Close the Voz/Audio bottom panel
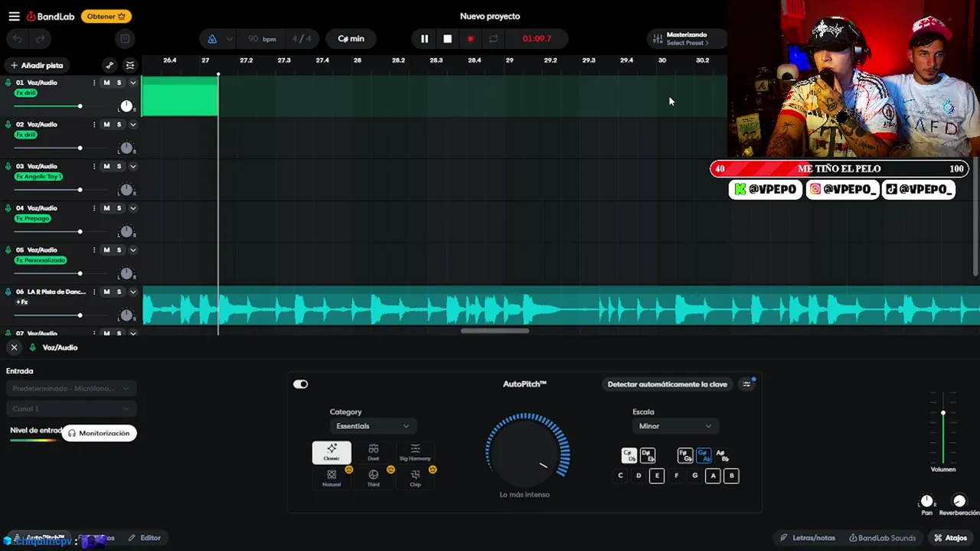980x551 pixels. click(x=14, y=347)
